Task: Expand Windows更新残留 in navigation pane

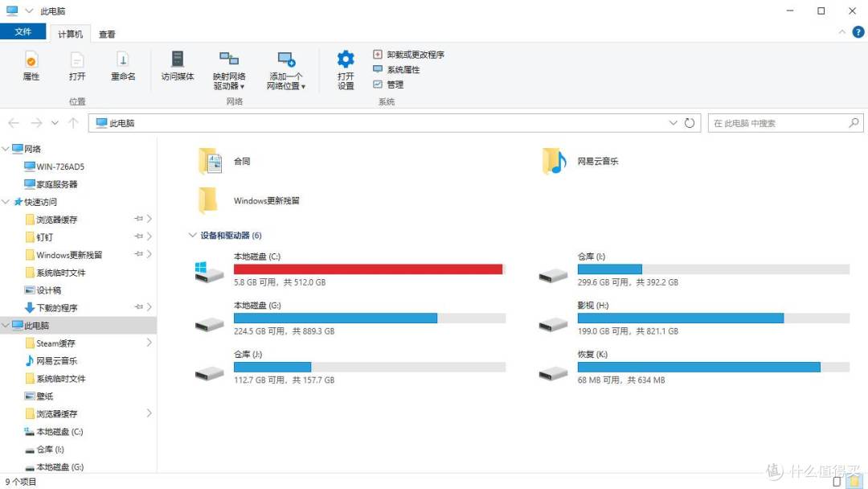Action: (x=149, y=254)
